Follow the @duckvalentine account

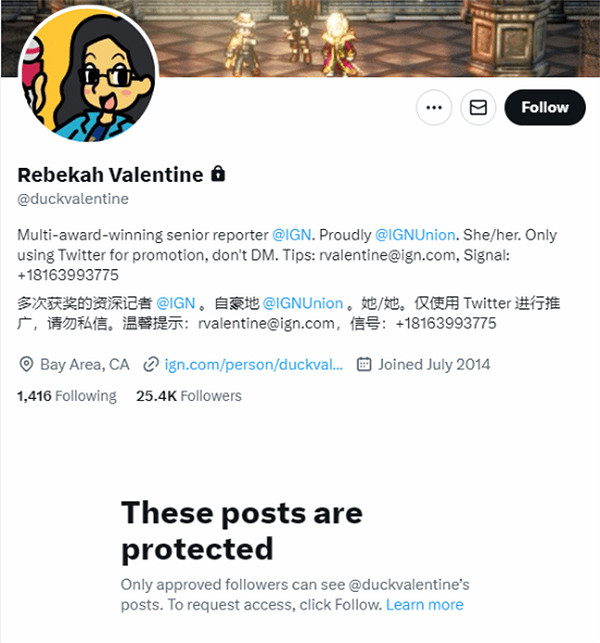545,107
